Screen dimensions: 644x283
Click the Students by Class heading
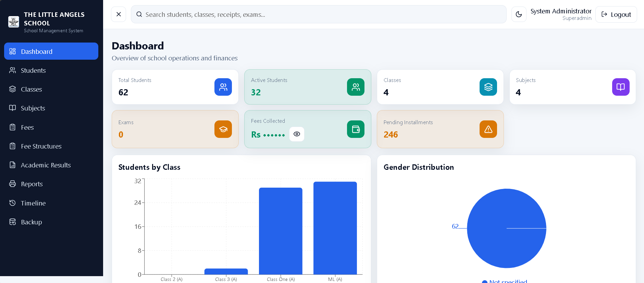pyautogui.click(x=149, y=167)
